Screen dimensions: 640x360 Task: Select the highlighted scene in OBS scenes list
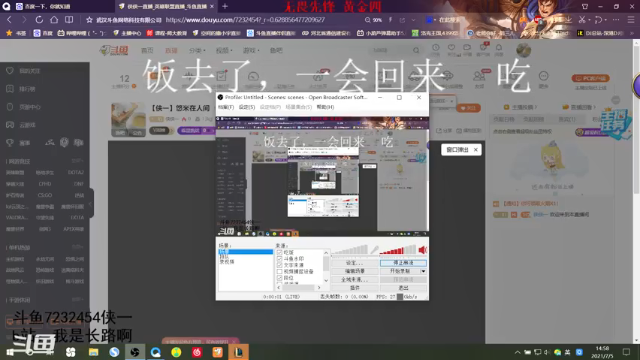click(x=245, y=252)
